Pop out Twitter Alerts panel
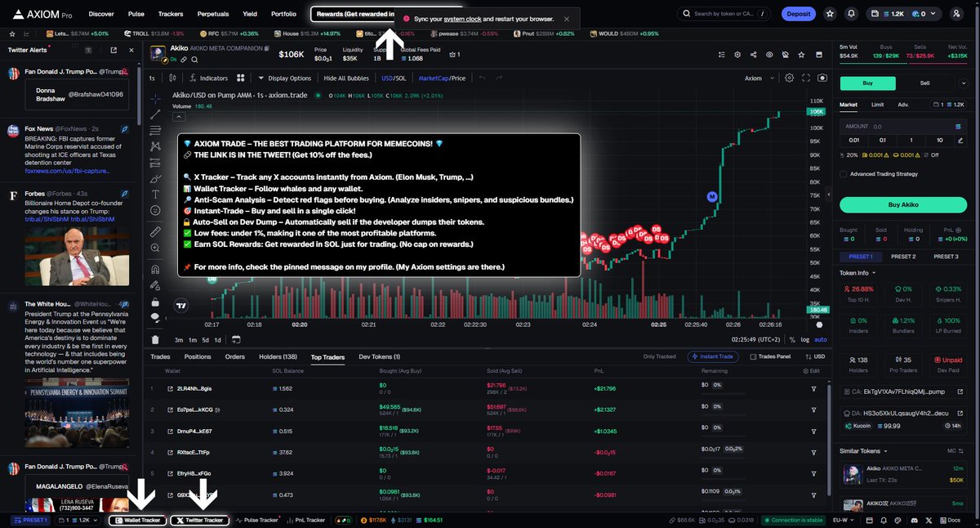The width and height of the screenshot is (980, 528). 114,50
